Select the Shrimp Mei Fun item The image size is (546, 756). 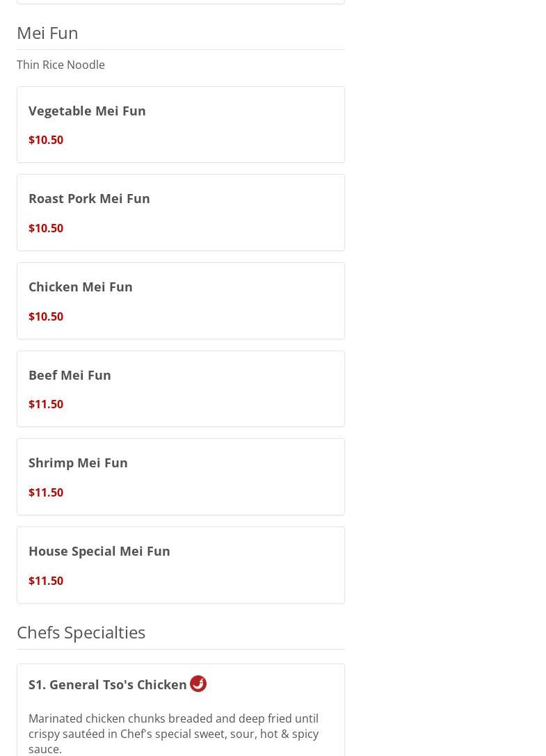(180, 477)
